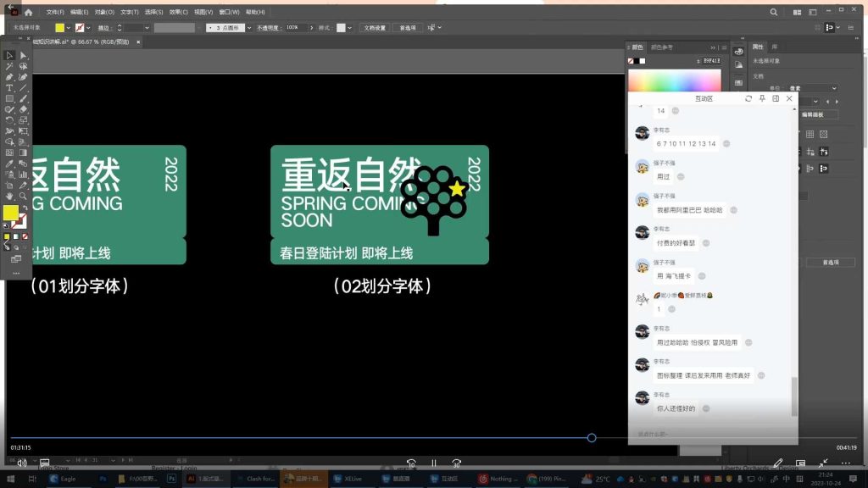
Task: Click the Illustrator Home icon
Action: click(x=28, y=12)
